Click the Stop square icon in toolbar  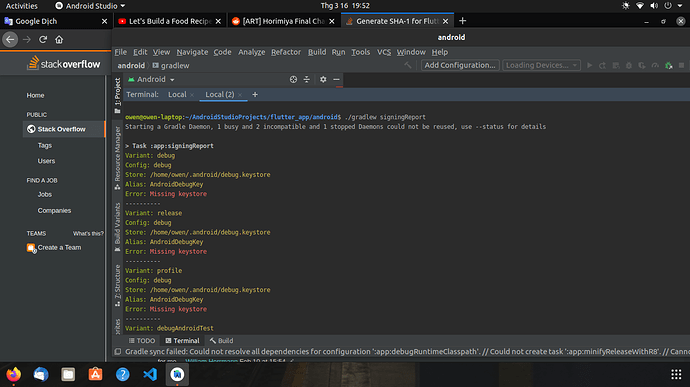coord(681,65)
